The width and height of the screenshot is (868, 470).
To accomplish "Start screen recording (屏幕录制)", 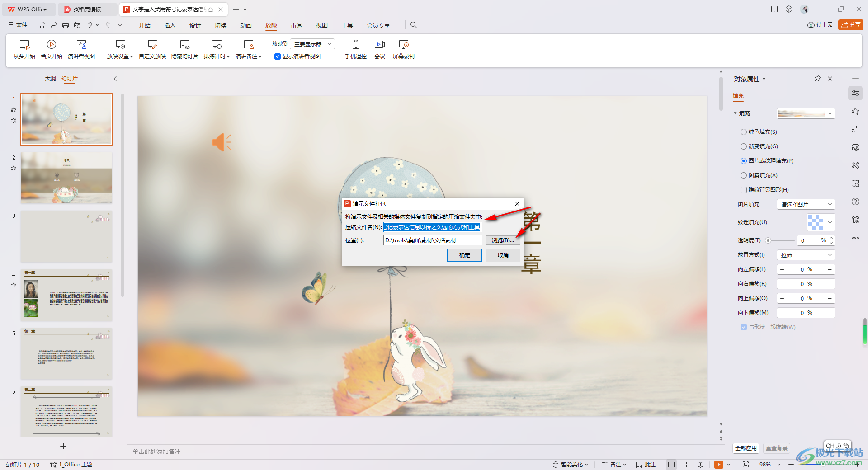I will tap(404, 49).
